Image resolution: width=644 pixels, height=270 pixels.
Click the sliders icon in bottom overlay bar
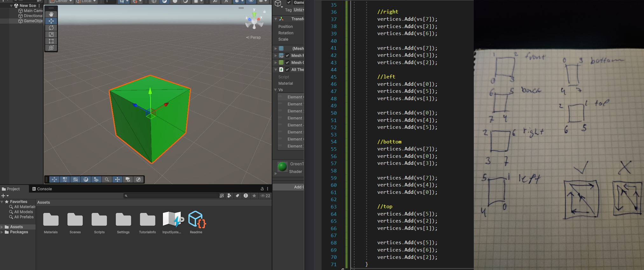pos(65,179)
